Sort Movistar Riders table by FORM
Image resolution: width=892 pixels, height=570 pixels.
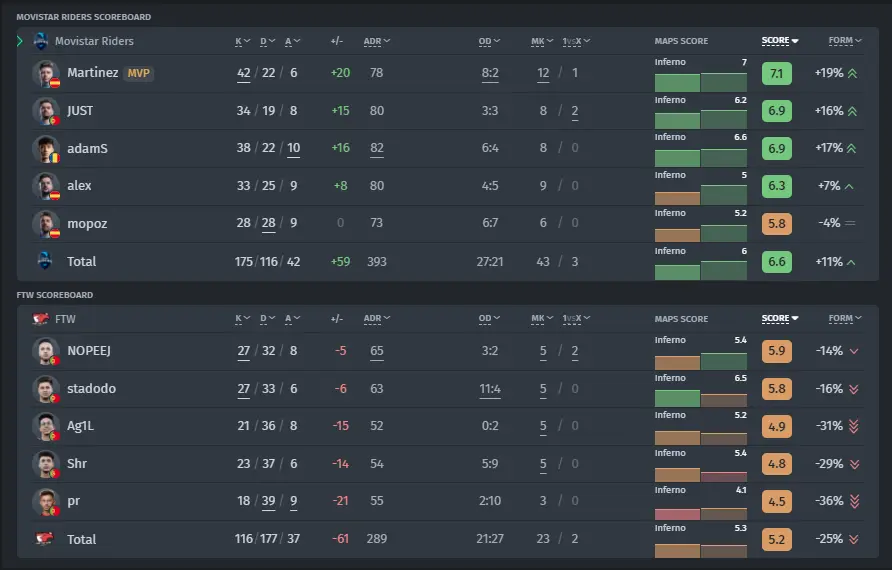845,40
